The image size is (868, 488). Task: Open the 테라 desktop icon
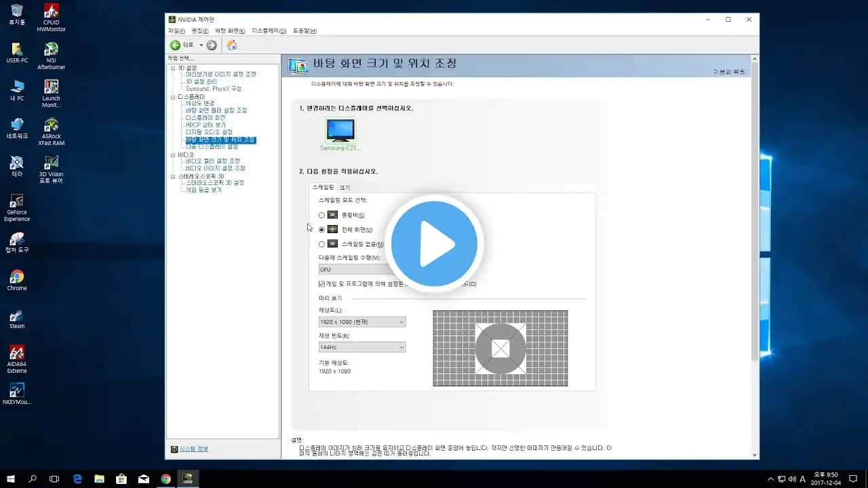tap(17, 166)
